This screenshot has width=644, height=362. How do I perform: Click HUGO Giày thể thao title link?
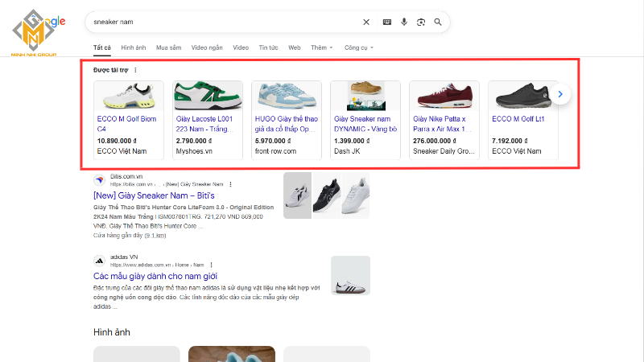[287, 124]
